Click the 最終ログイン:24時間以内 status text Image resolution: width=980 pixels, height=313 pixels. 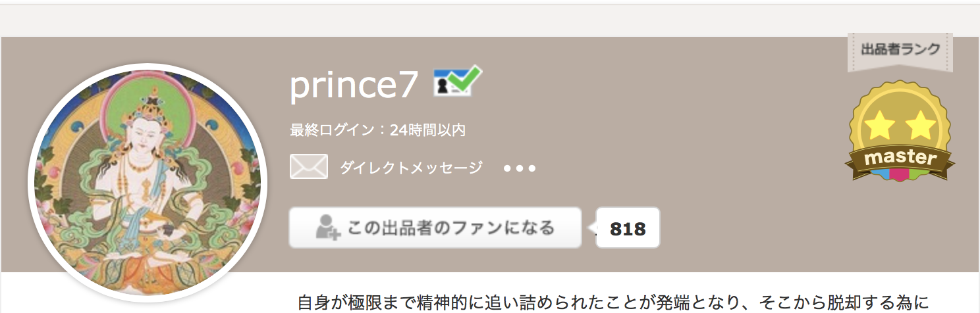point(378,130)
